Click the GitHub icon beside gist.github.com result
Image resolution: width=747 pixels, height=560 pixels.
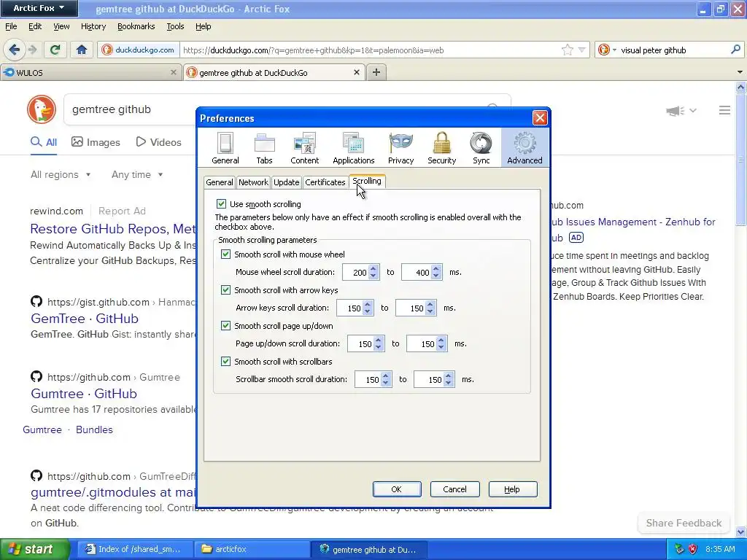36,301
